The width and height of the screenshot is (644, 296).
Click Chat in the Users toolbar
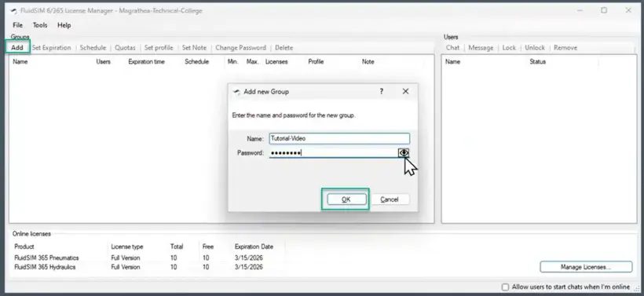(x=452, y=48)
